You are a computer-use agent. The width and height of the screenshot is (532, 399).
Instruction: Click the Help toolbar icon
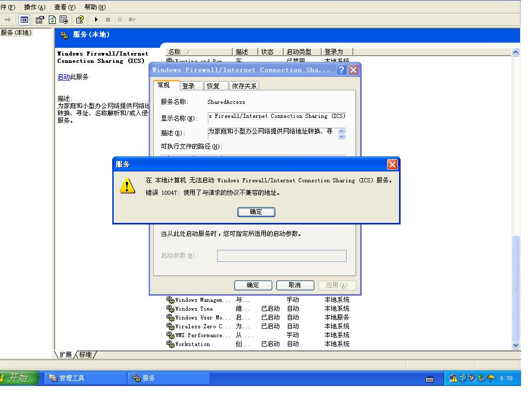coord(79,20)
